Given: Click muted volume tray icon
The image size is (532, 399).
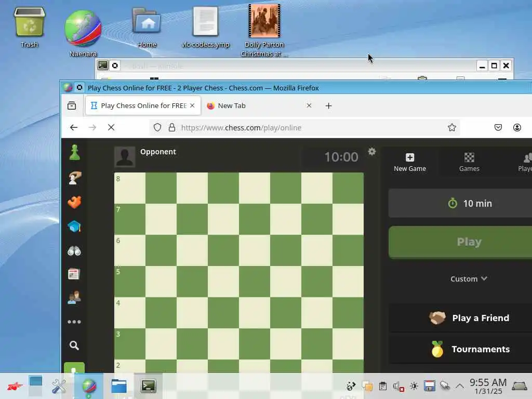Looking at the screenshot, I should (398, 386).
